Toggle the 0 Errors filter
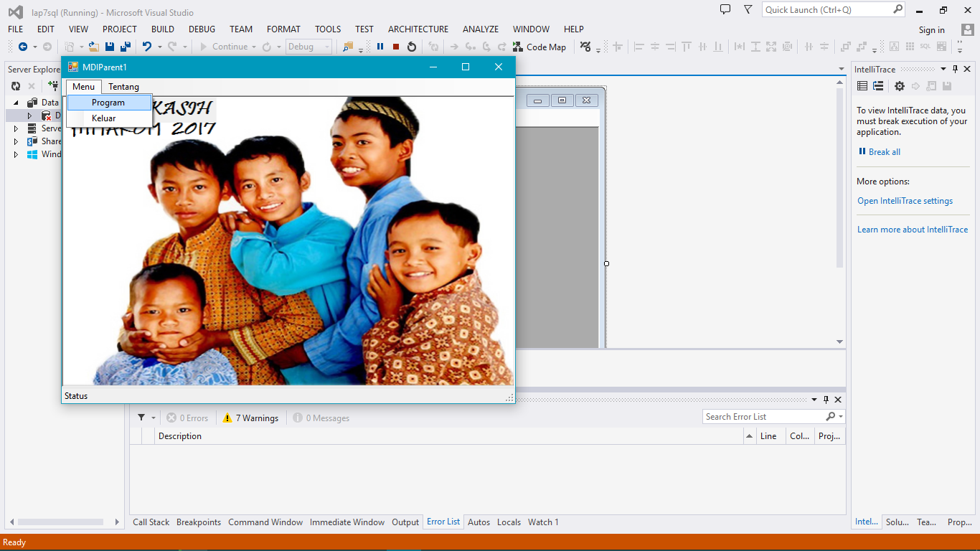This screenshot has height=551, width=980. (x=187, y=418)
